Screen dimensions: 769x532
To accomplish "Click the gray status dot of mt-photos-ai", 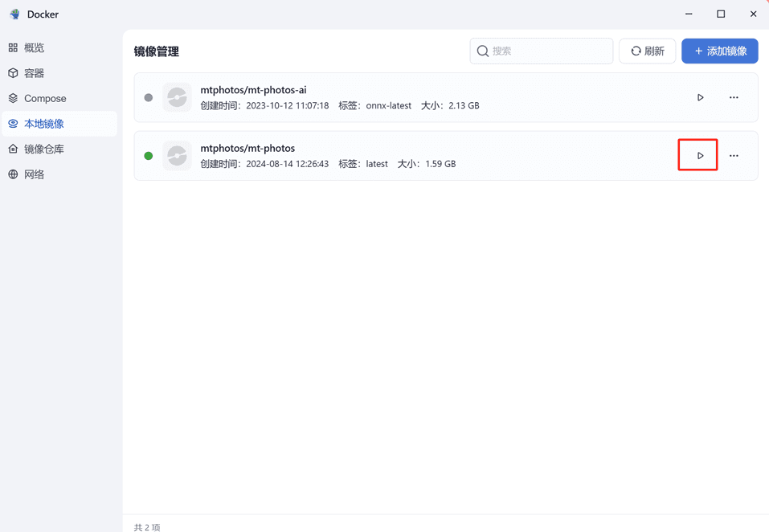I will pos(149,97).
